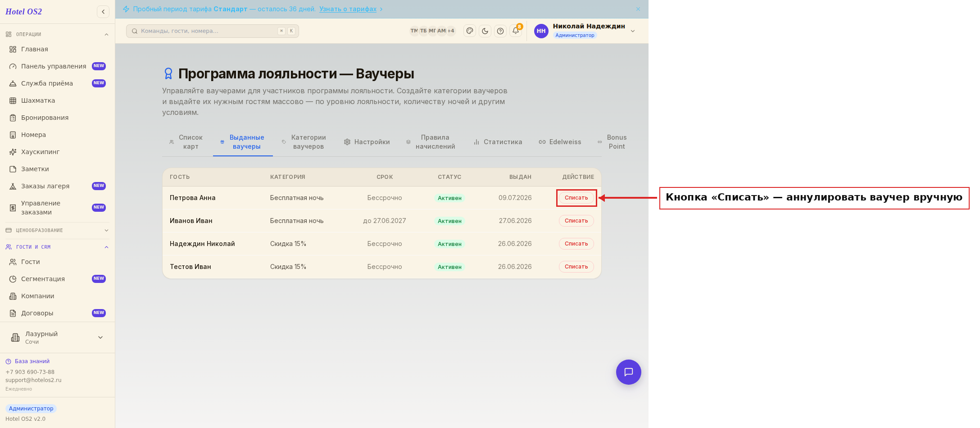Open the user menu chevron next to Николай Надеждин

(633, 31)
